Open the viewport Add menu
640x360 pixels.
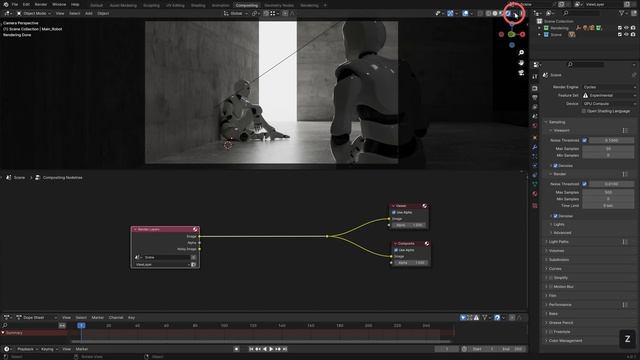coord(89,13)
